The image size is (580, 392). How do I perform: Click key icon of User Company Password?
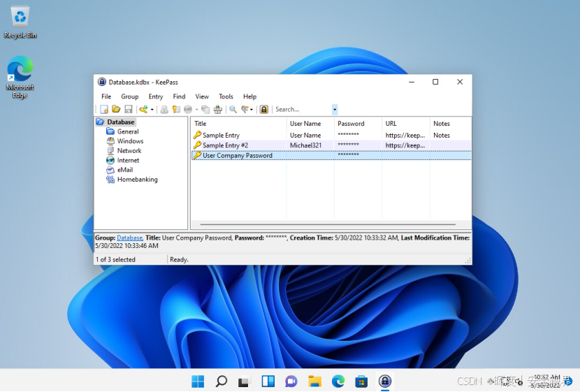(x=197, y=155)
